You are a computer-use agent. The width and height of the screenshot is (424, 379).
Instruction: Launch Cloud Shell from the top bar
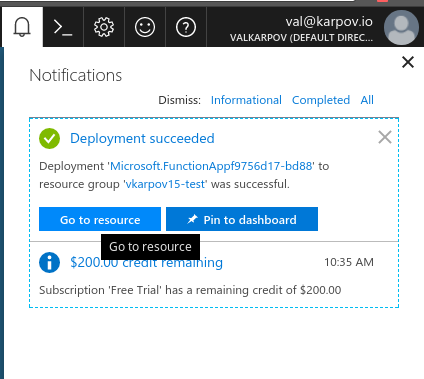63,27
